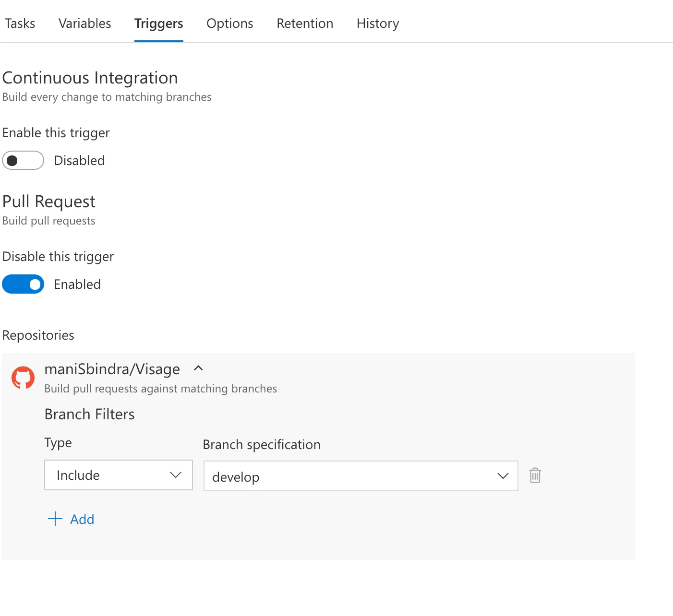Open the Include type dropdown

tap(119, 475)
